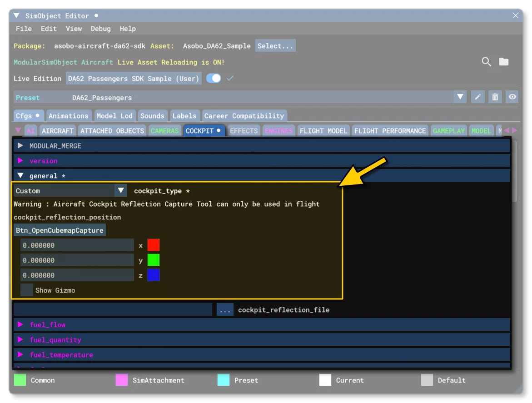532x403 pixels.
Task: Click the Current legend white swatch
Action: point(325,380)
